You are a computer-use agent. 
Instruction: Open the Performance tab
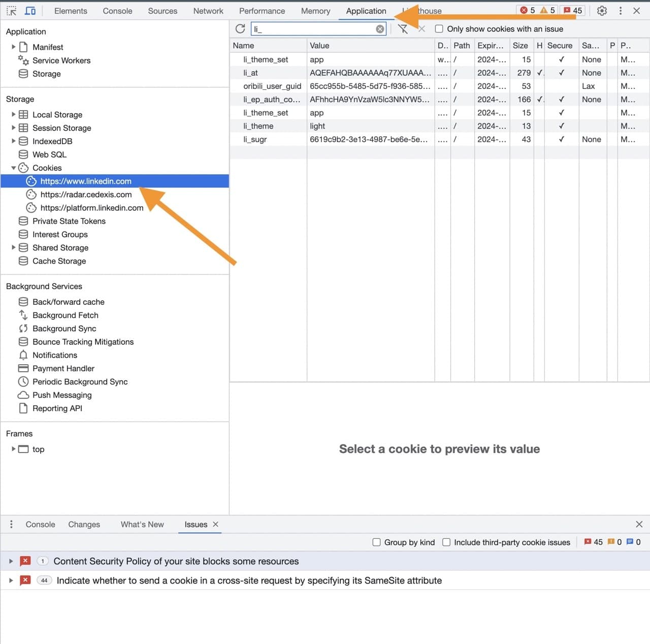[x=262, y=11]
